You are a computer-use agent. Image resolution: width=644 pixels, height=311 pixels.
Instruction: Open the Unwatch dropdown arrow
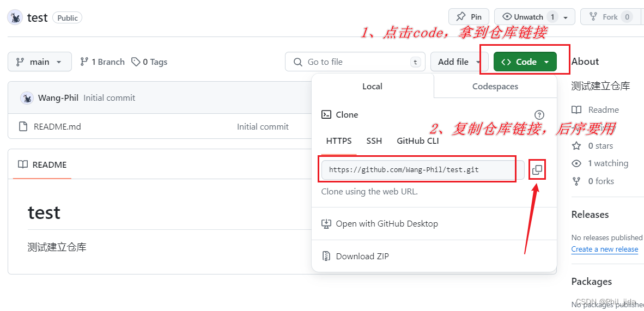(566, 17)
